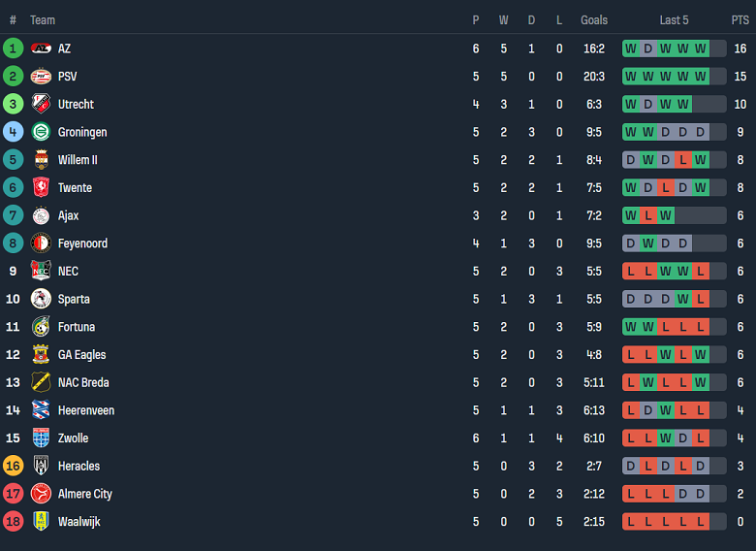Click Sparta's green W form result

(683, 299)
